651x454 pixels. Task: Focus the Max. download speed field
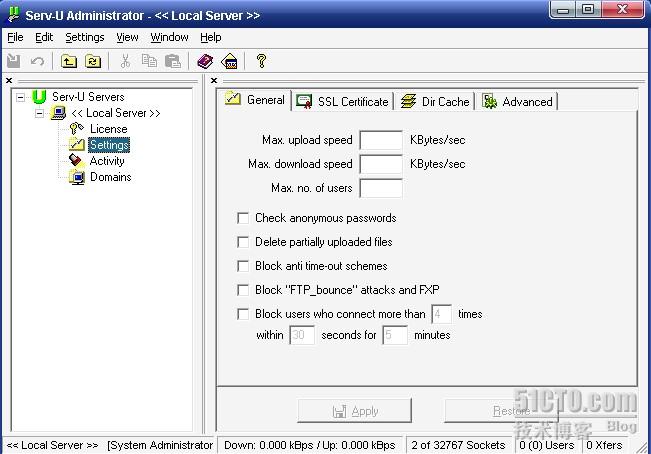point(381,164)
